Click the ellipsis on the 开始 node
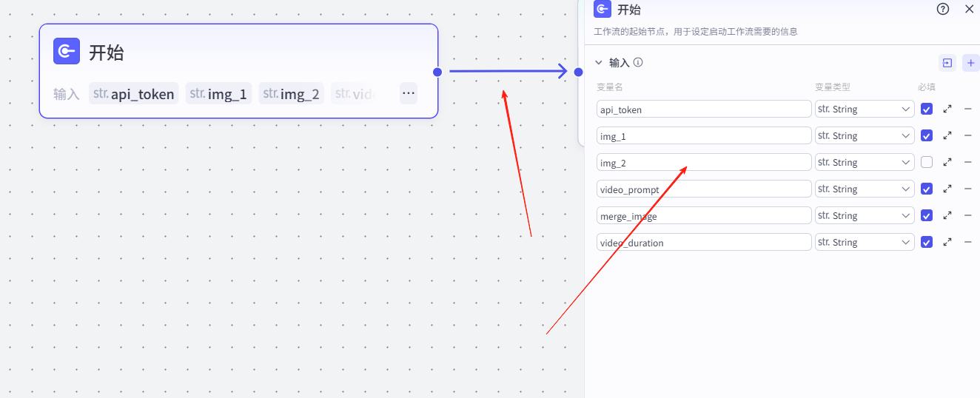Image resolution: width=980 pixels, height=398 pixels. (408, 93)
